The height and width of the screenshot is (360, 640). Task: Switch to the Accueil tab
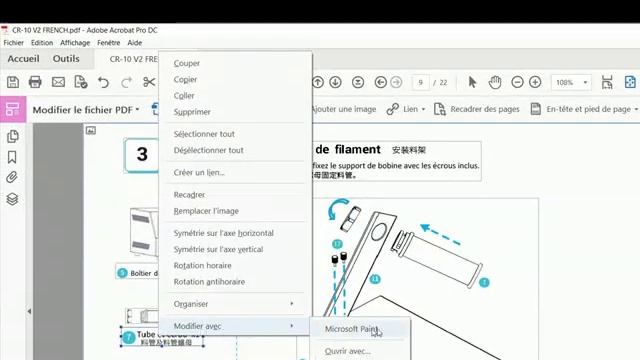(23, 59)
